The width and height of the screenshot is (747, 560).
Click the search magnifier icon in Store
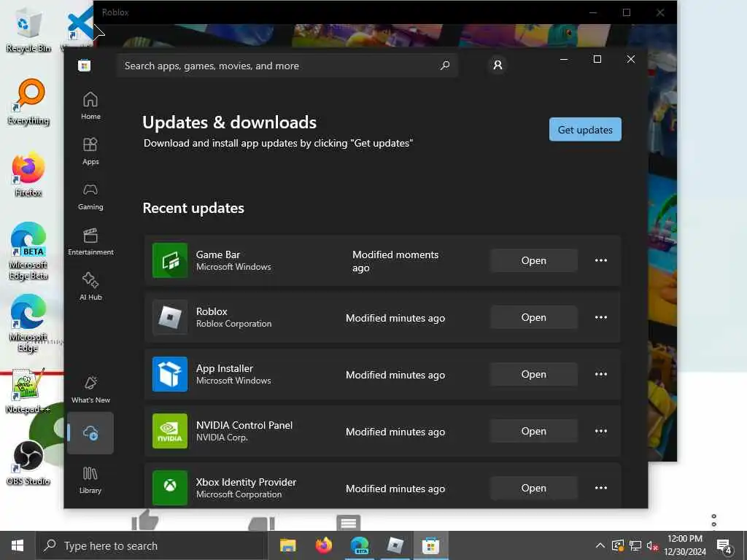445,66
